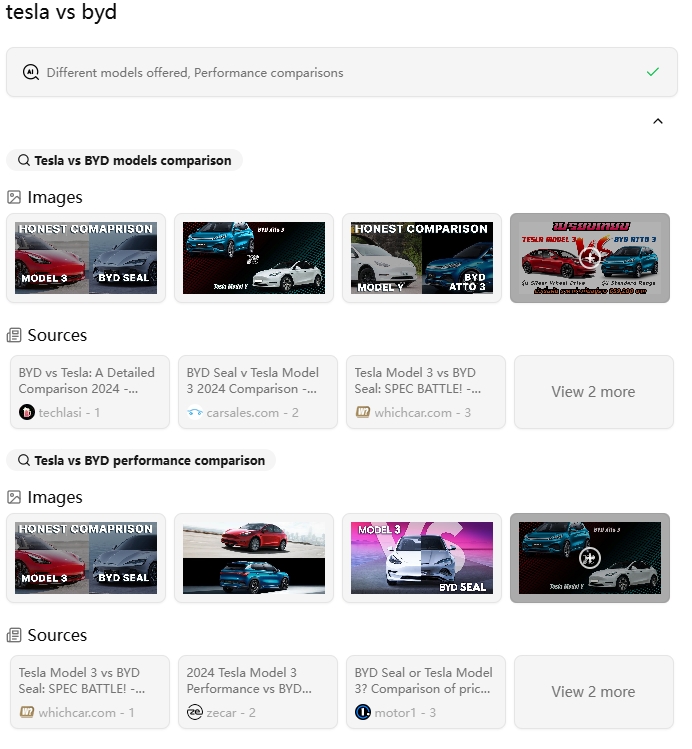Open the whichcar.com source numbered 3

click(426, 392)
